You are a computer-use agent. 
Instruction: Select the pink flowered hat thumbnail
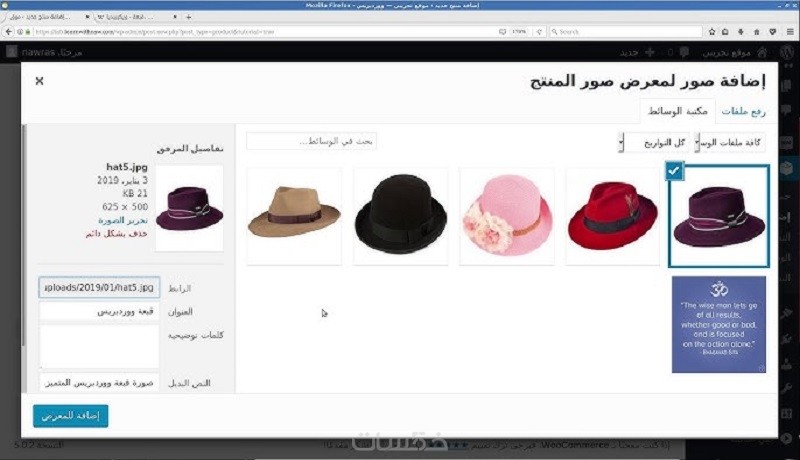coord(507,216)
